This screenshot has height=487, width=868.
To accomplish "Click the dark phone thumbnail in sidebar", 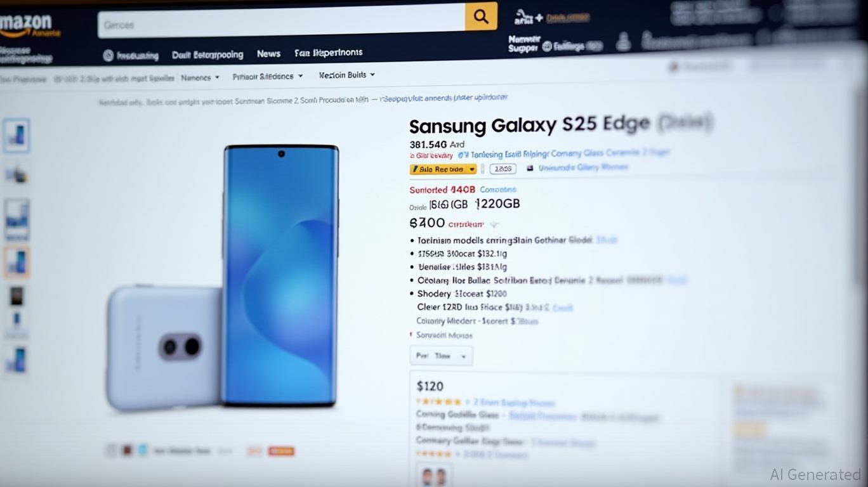I will click(16, 295).
